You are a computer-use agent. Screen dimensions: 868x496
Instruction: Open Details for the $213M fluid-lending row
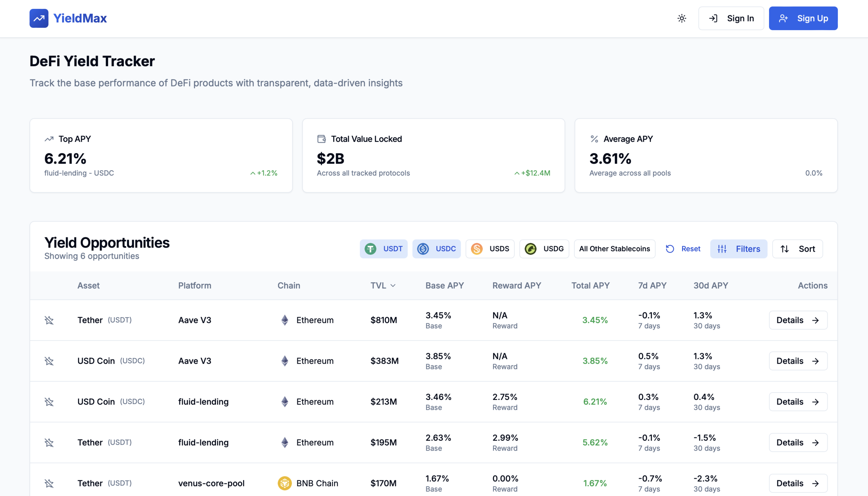[797, 402]
